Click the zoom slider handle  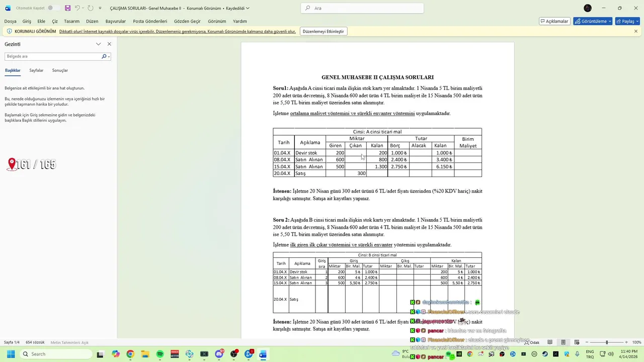[x=607, y=342]
